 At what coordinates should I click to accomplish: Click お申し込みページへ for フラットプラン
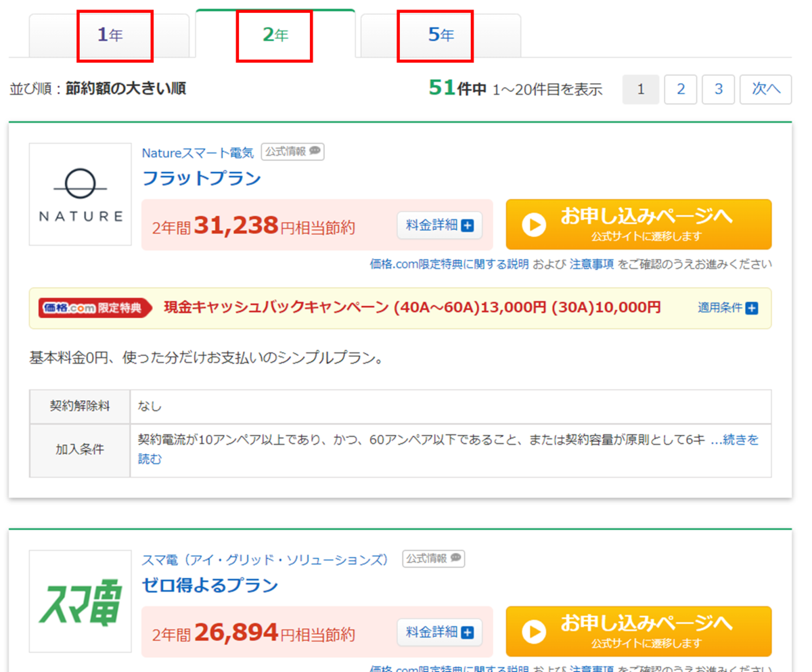[x=639, y=224]
